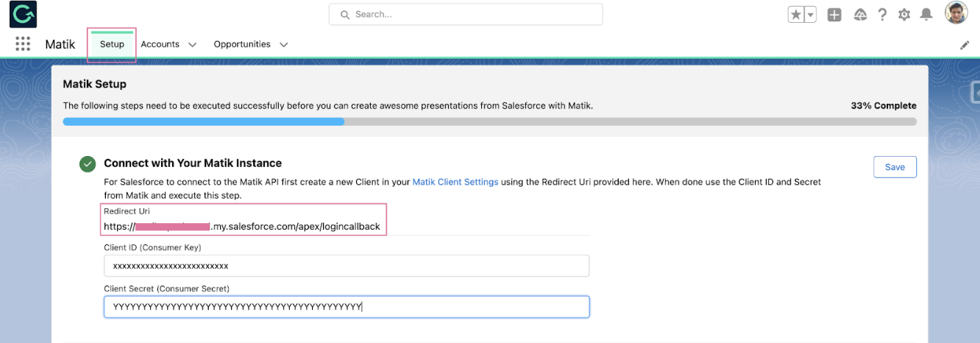Open the App Launcher grid icon
Image resolution: width=980 pixels, height=343 pixels.
tap(23, 44)
